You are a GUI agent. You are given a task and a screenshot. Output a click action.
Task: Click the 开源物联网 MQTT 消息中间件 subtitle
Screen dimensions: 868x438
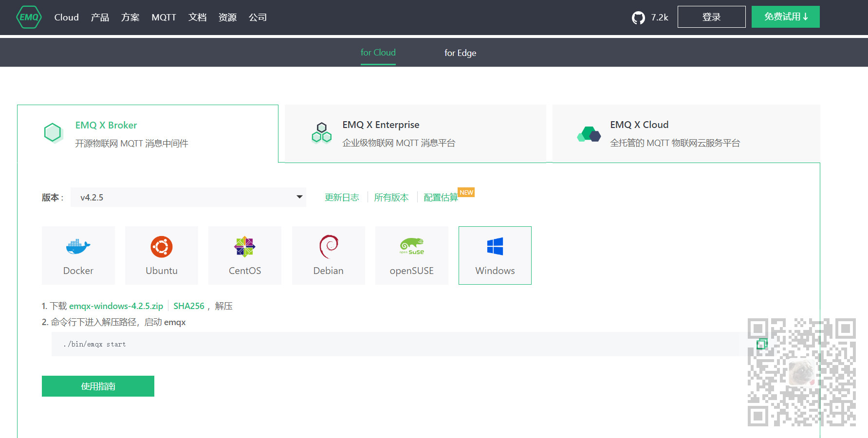click(x=131, y=144)
